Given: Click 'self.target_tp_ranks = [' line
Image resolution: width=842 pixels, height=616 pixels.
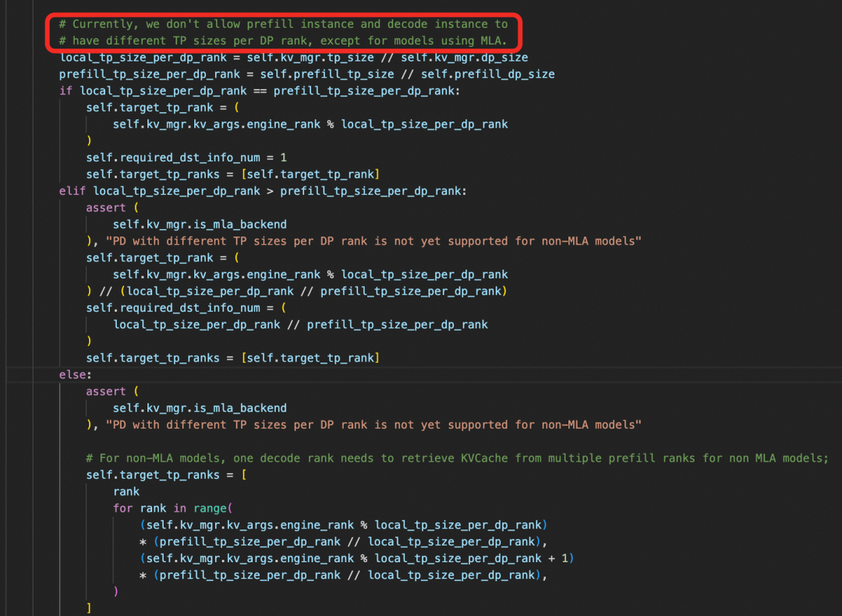Looking at the screenshot, I should click(x=167, y=475).
